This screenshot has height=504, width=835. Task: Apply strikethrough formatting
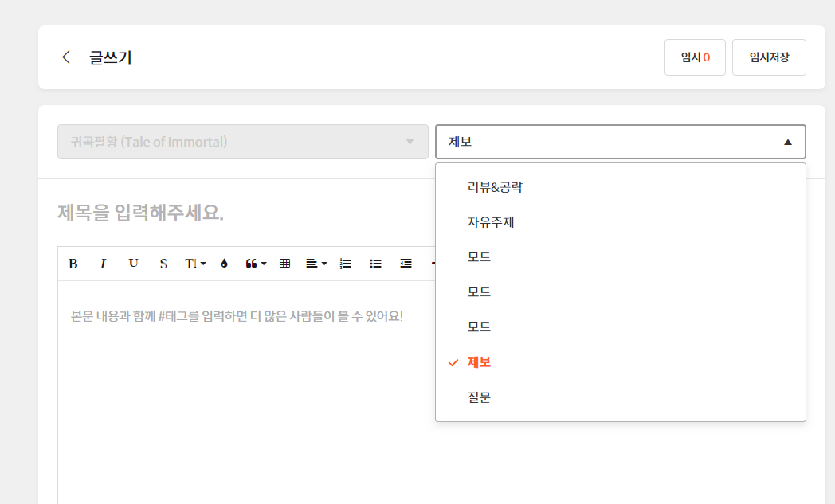click(163, 264)
